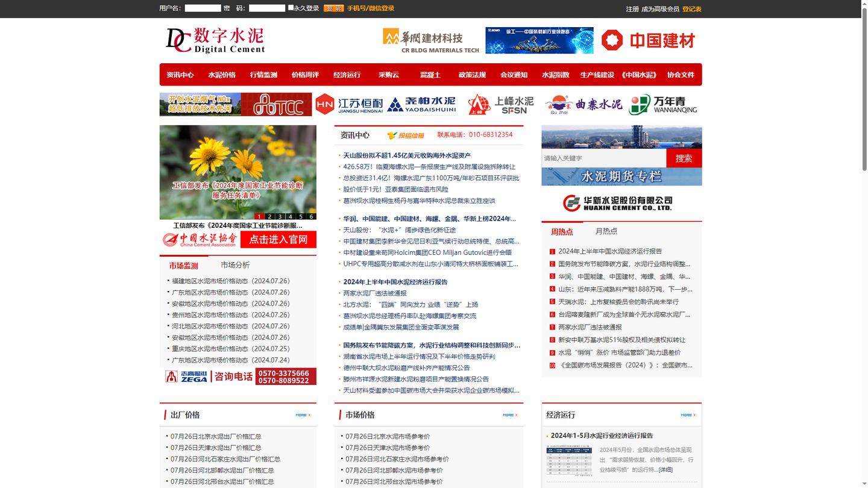Click the 投稿信箱 submission mailbox icon
This screenshot has width=868, height=488.
[406, 136]
